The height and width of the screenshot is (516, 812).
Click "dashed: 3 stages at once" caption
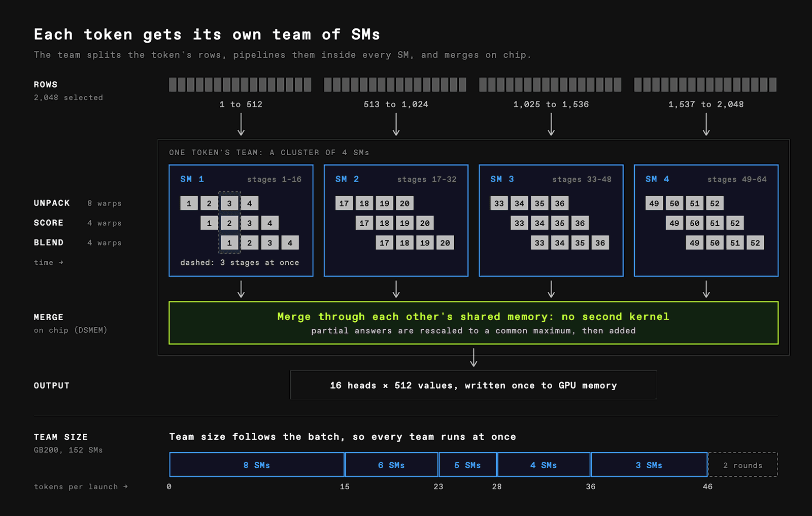[240, 263]
